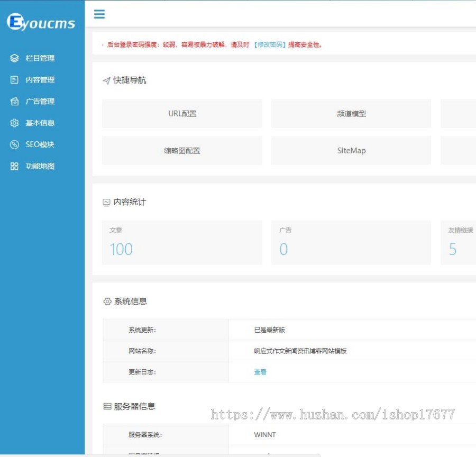Click the gear icon by 系统信息
Viewport: 476px width, 457px height.
click(107, 301)
